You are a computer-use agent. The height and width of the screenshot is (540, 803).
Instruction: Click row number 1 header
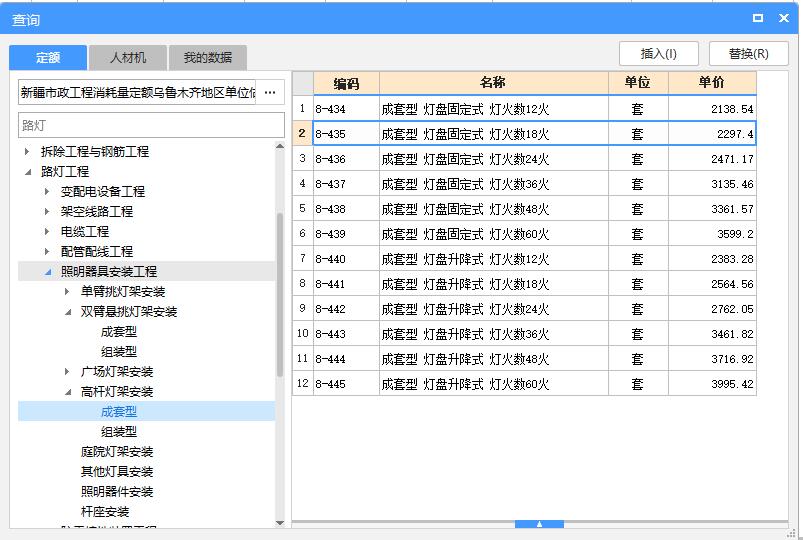tap(303, 109)
